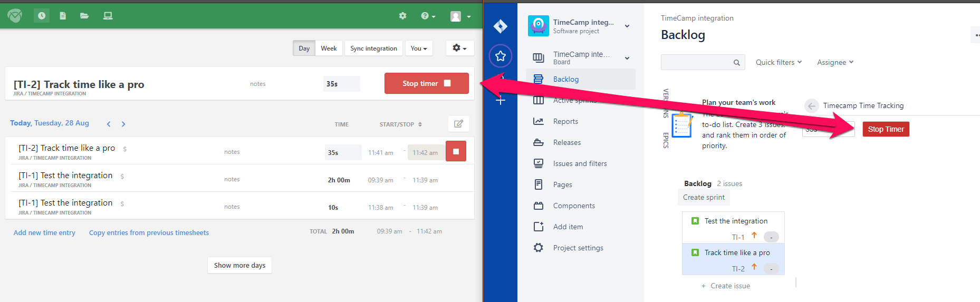Click the TimeCamp integration breadcrumb
Viewport: 980px width, 302px height.
[697, 18]
